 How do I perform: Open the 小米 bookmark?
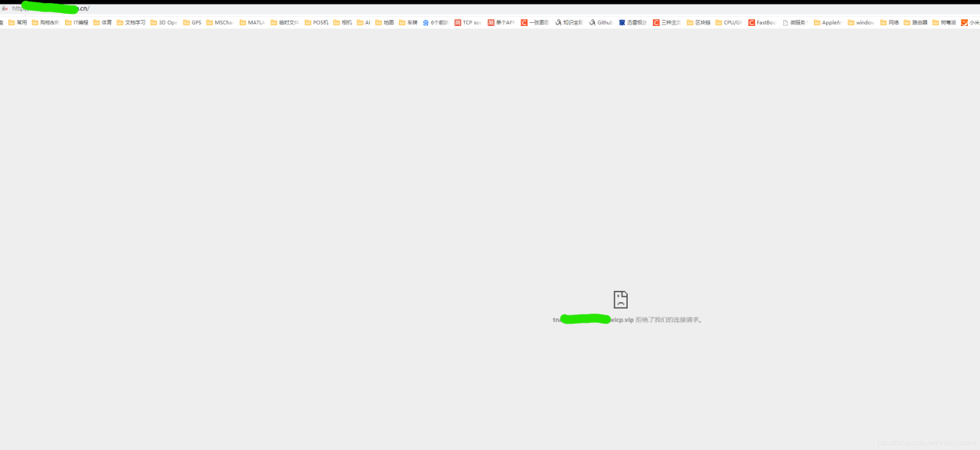pos(970,23)
